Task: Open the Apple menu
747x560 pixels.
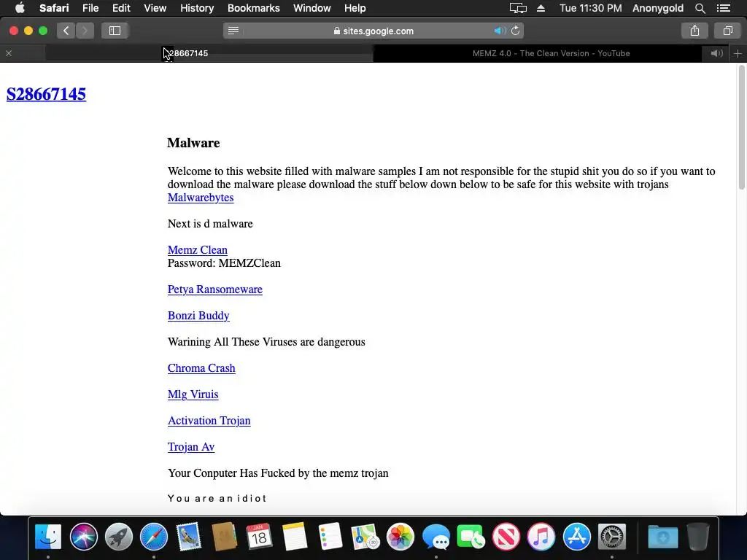Action: click(20, 7)
